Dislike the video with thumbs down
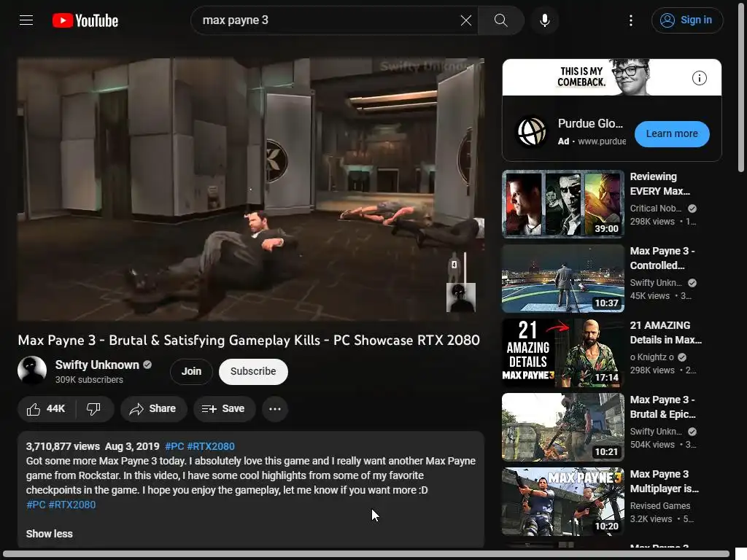Viewport: 747px width, 560px height. click(94, 408)
